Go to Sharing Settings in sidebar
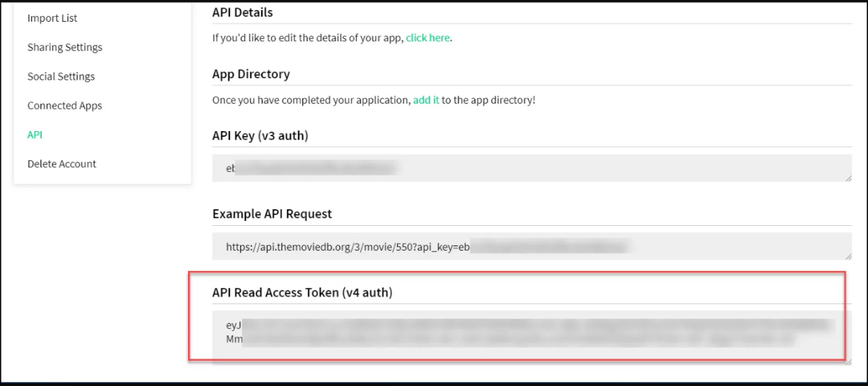Screen dimensions: 868x386 [x=64, y=47]
